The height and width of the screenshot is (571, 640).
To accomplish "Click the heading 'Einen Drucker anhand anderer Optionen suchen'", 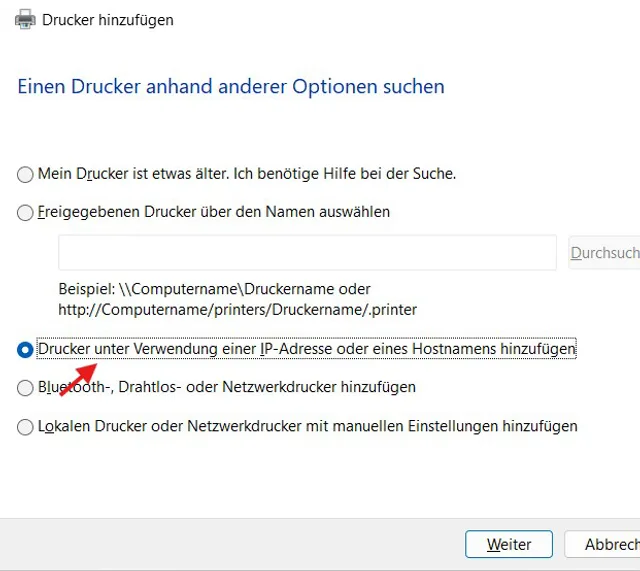I will pyautogui.click(x=231, y=87).
